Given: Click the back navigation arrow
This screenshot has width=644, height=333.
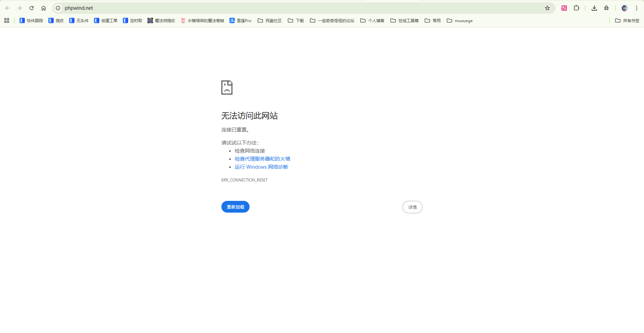Looking at the screenshot, I should point(7,8).
